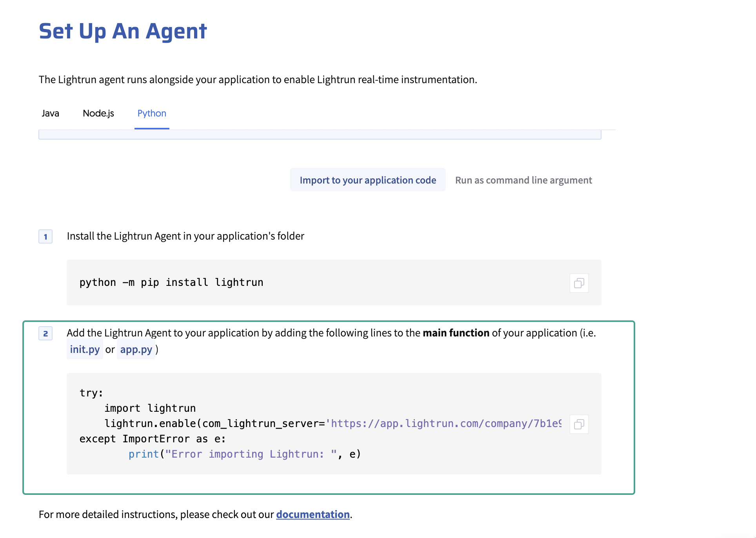
Task: Click the step 1 number badge
Action: pos(45,236)
